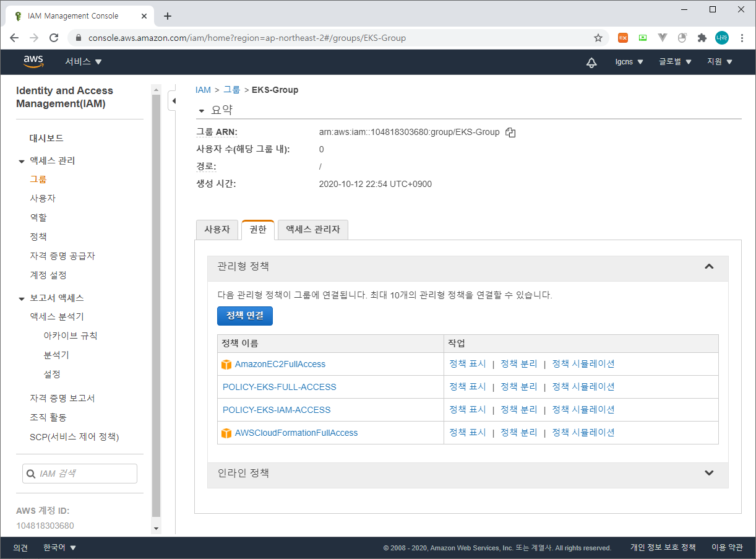This screenshot has width=756, height=559.
Task: Click the IAM 검색 search field
Action: coord(80,474)
